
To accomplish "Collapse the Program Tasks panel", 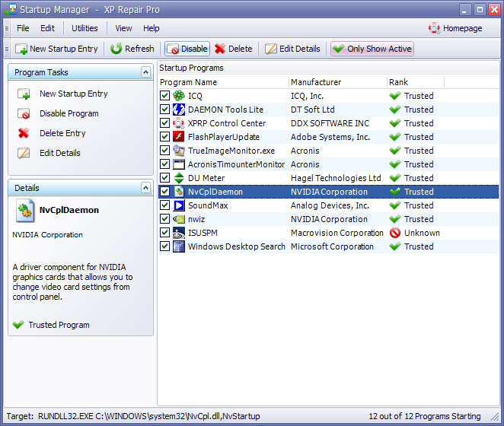I will click(145, 72).
